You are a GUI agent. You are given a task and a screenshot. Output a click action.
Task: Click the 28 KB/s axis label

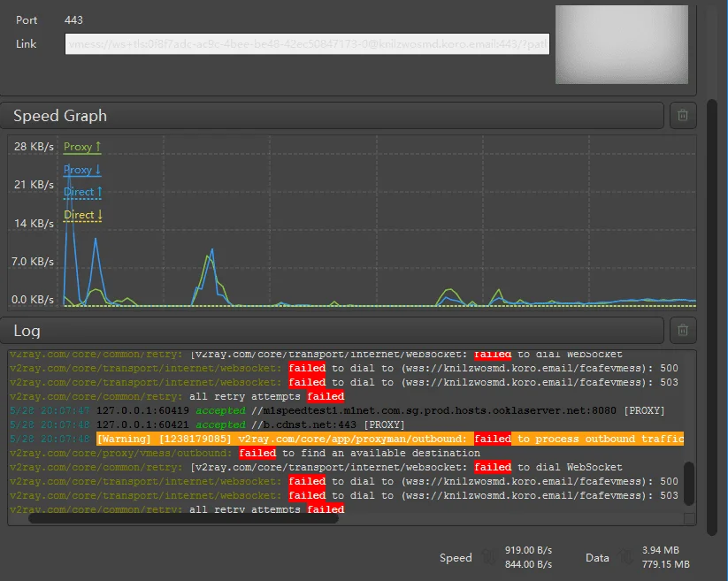pos(34,147)
